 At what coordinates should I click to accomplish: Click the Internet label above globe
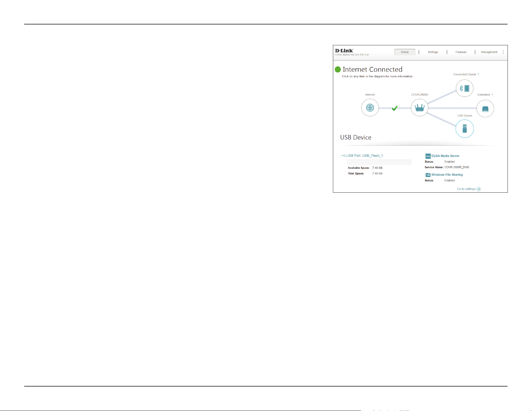pos(370,95)
